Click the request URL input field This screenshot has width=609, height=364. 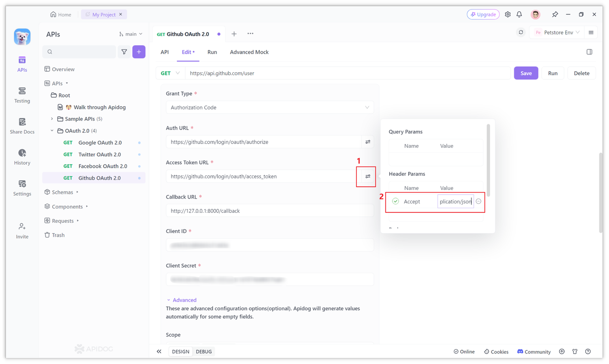click(349, 73)
